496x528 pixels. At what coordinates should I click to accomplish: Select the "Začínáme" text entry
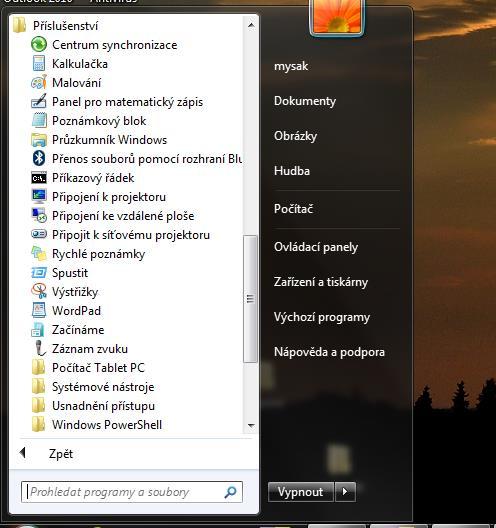(78, 330)
